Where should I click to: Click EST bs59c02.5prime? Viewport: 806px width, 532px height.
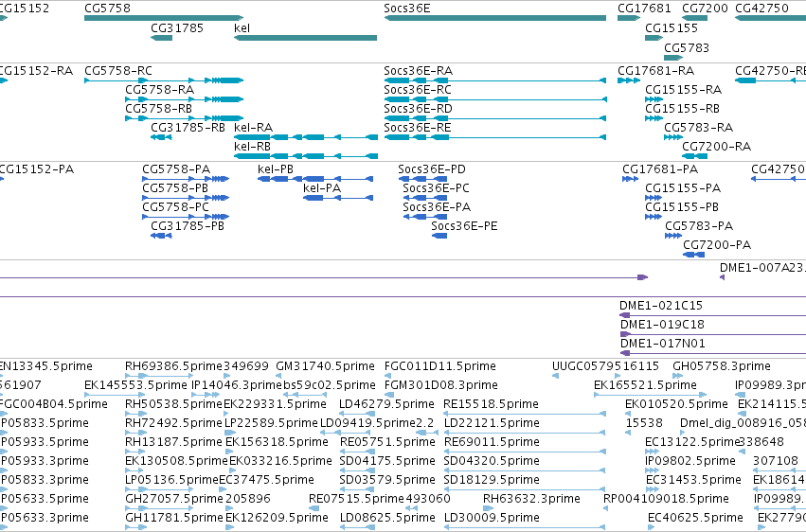[x=305, y=395]
